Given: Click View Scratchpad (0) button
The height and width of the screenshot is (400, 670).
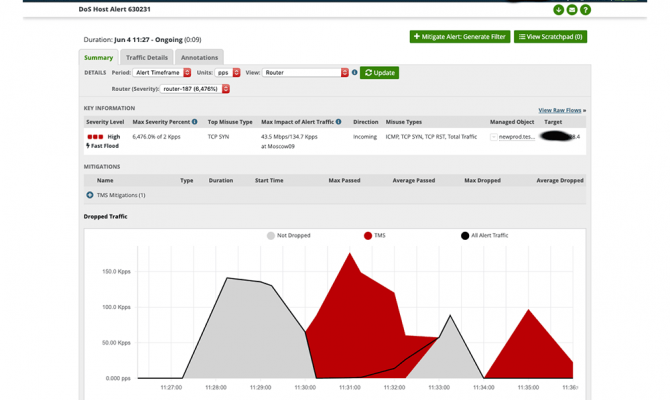Looking at the screenshot, I should (550, 37).
